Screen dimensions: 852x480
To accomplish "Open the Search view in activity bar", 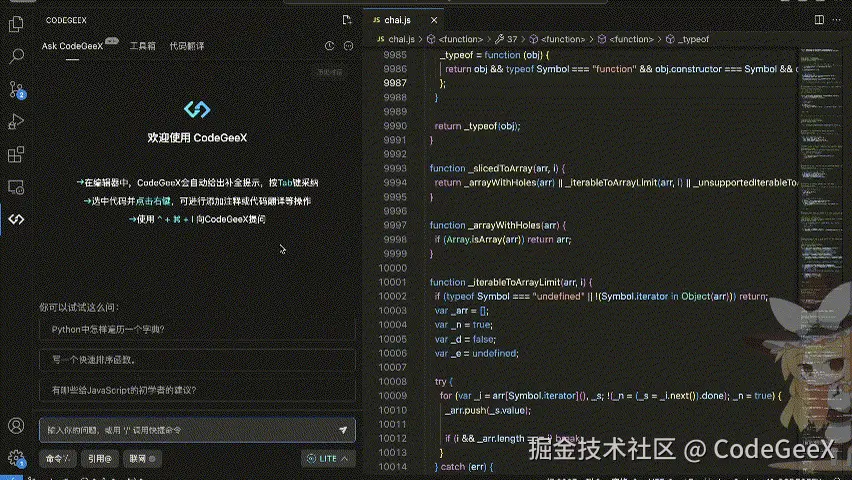I will click(16, 56).
